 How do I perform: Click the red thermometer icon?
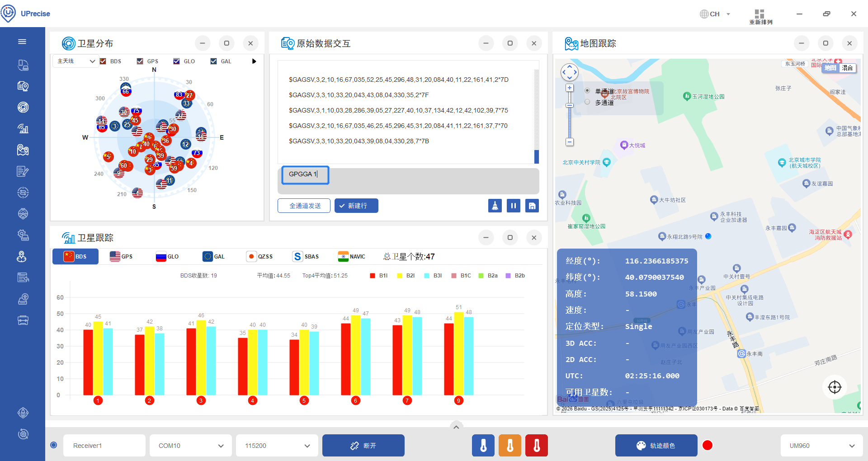[x=537, y=446]
